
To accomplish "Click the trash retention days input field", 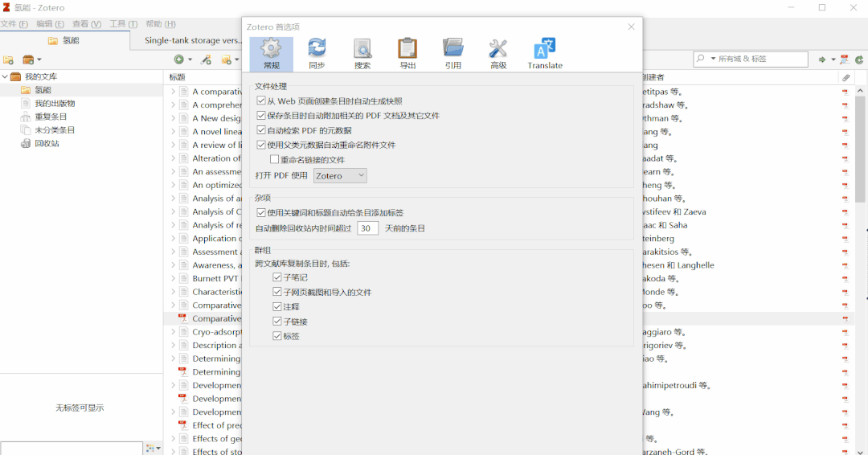I will coord(367,228).
